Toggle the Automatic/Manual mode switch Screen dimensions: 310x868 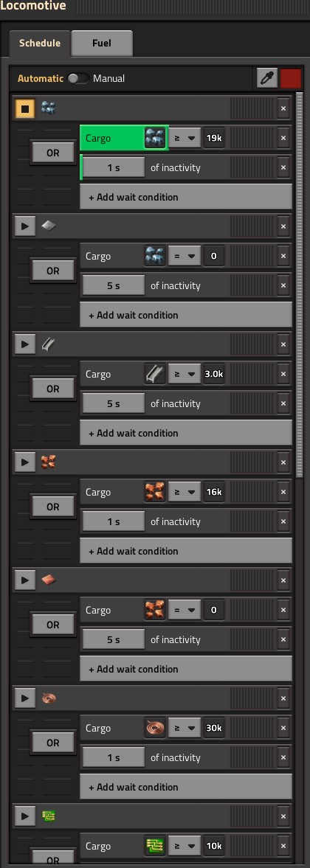(78, 79)
